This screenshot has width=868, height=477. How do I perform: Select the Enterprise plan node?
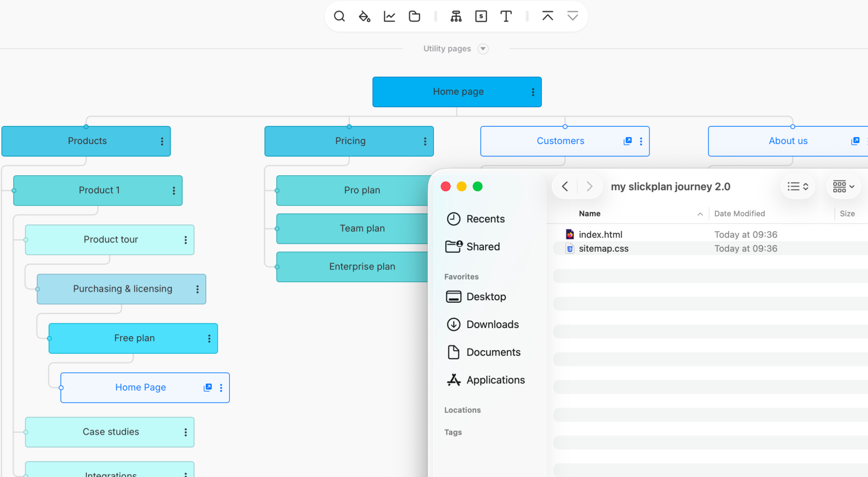point(353,267)
